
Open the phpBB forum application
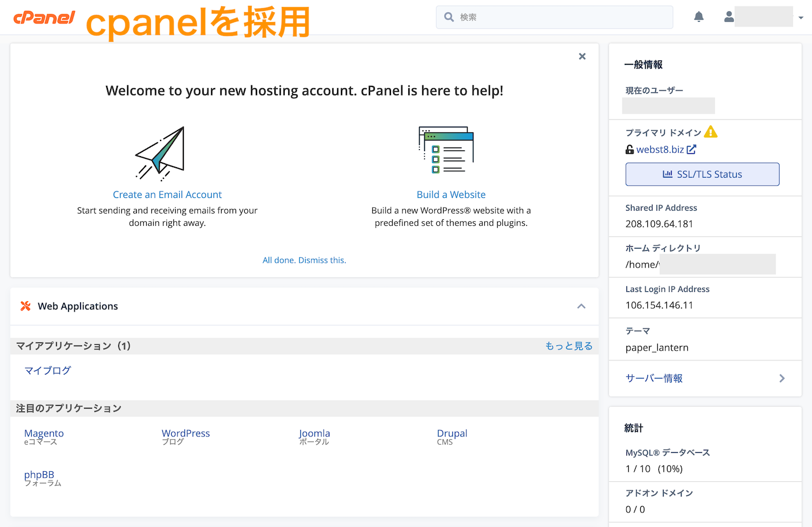[x=39, y=474]
